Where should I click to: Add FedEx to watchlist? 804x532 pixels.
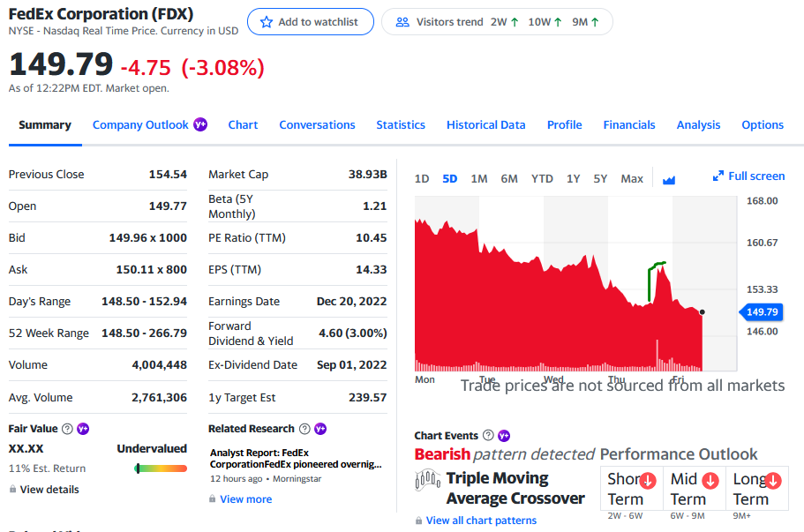coord(311,22)
